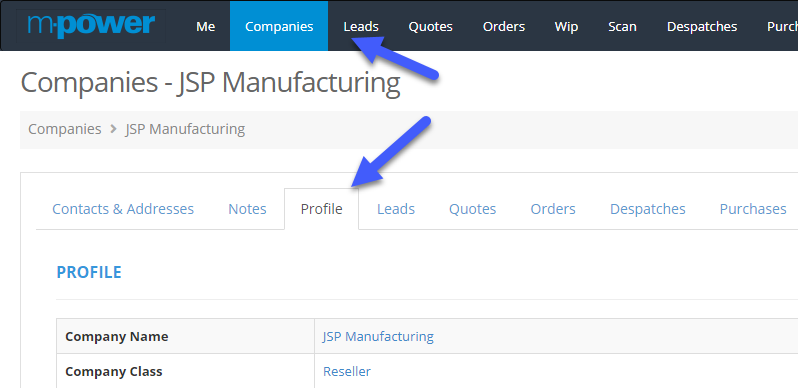The height and width of the screenshot is (388, 798).
Task: Open Scan in the navigation bar
Action: tap(622, 26)
